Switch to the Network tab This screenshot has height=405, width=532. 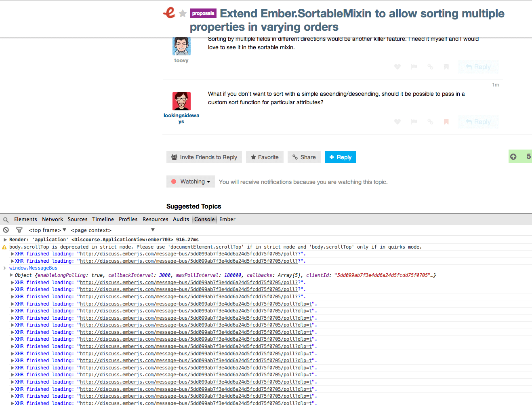pos(53,219)
